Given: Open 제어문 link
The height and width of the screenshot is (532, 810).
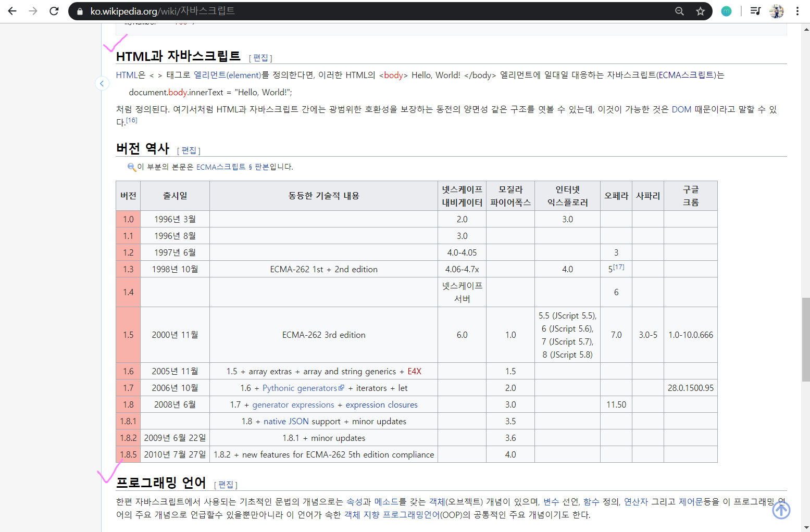Looking at the screenshot, I should point(691,501).
